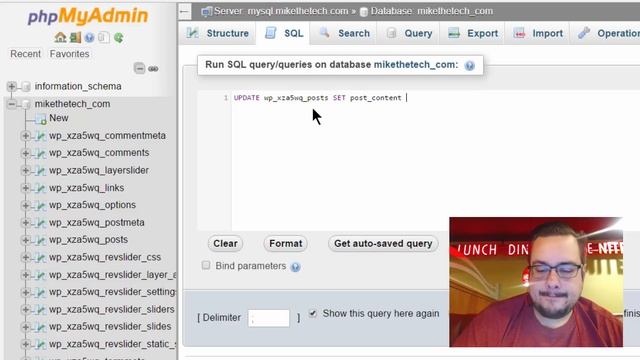Click the wp_xza5wq_links table icon
640x360 pixels.
pos(40,188)
